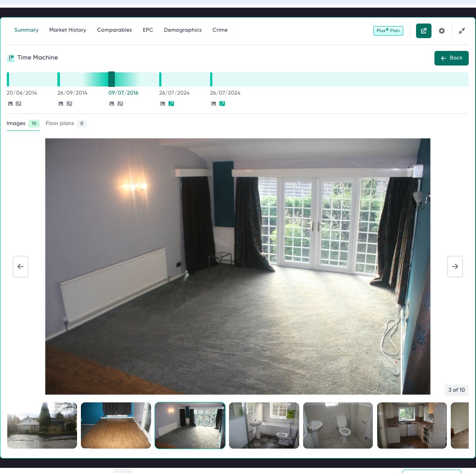Click the main living room photo
The height and width of the screenshot is (473, 476).
(x=238, y=267)
